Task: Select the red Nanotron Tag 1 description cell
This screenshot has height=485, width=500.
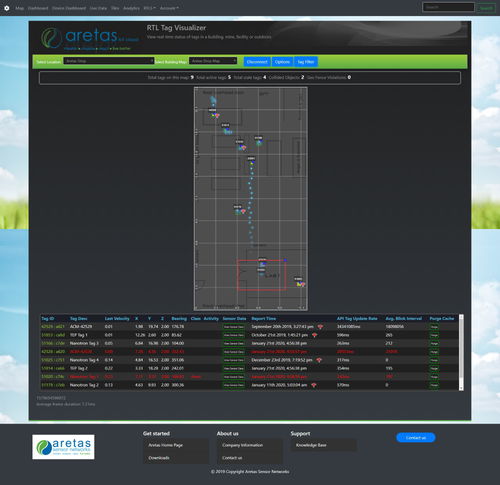Action: [84, 377]
